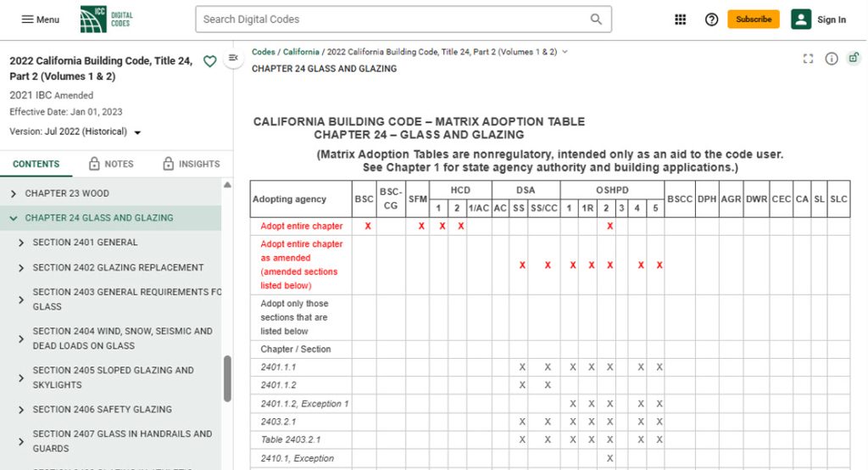The width and height of the screenshot is (868, 470).
Task: Open the California breadcrumb link
Action: tap(301, 52)
